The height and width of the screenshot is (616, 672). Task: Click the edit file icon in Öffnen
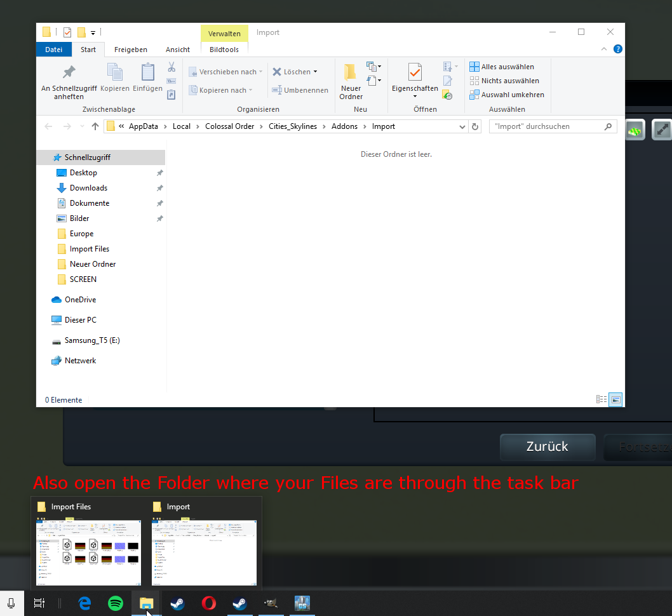point(447,81)
